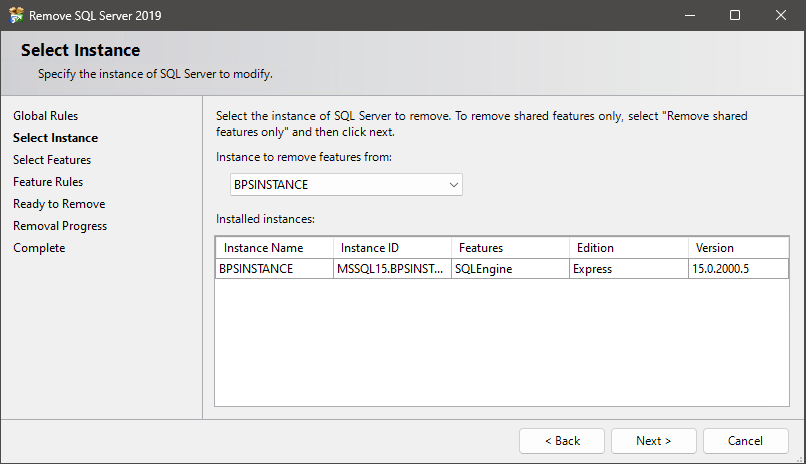Screen dimensions: 806x464
Task: Select the Global Rules step
Action: [x=46, y=116]
